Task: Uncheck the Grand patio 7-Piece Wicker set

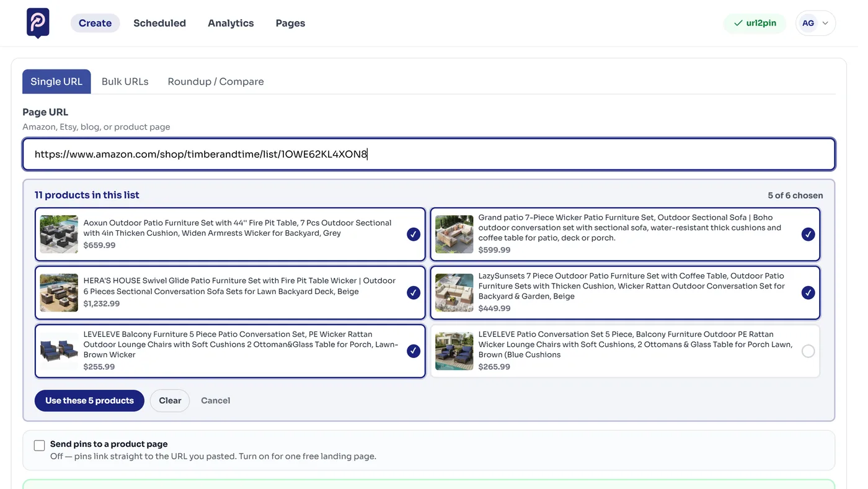Action: (x=808, y=234)
